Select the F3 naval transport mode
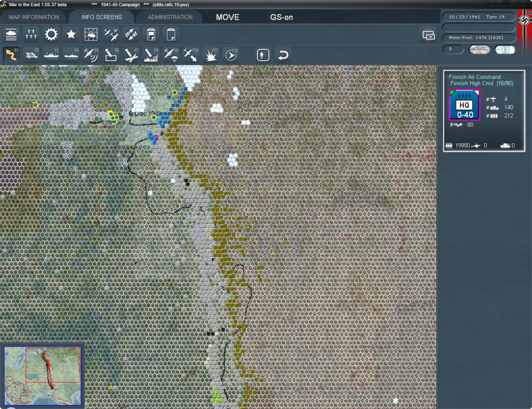 (51, 54)
